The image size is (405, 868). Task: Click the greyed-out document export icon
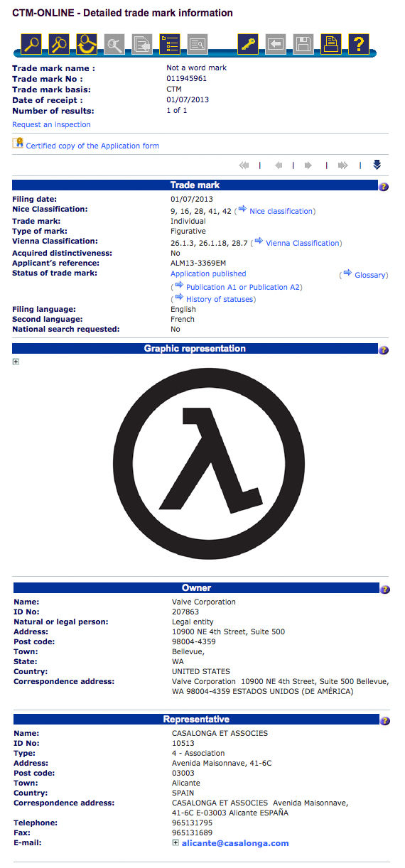[x=142, y=45]
